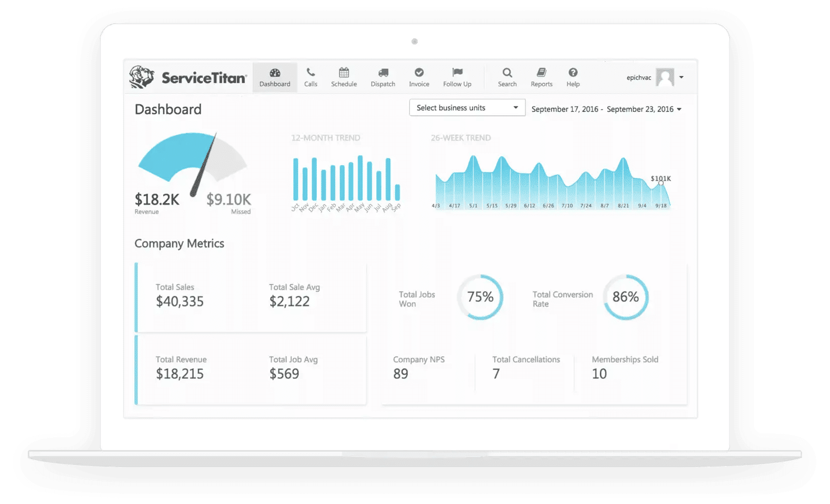This screenshot has width=830, height=504.
Task: Select the Follow Up tab label
Action: [457, 84]
